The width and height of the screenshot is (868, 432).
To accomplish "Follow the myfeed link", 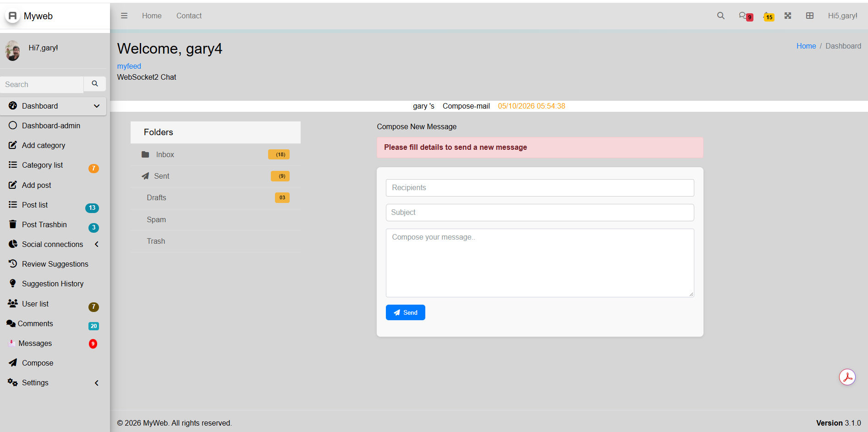I will [x=129, y=66].
